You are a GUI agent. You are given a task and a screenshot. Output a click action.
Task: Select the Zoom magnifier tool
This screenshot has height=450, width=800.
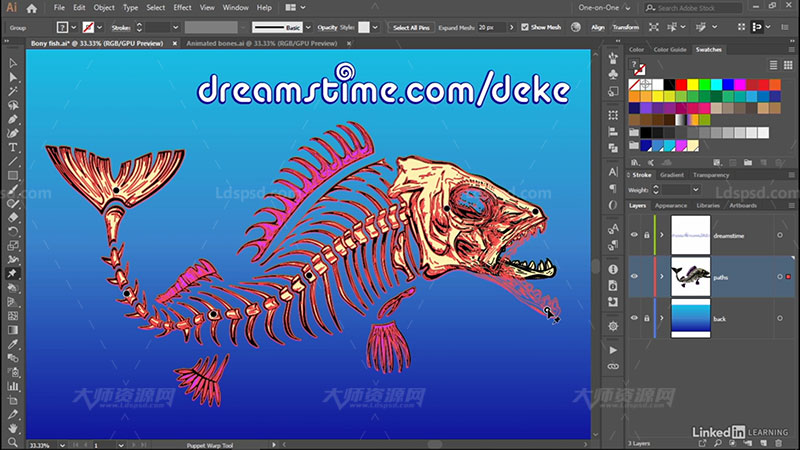(13, 442)
